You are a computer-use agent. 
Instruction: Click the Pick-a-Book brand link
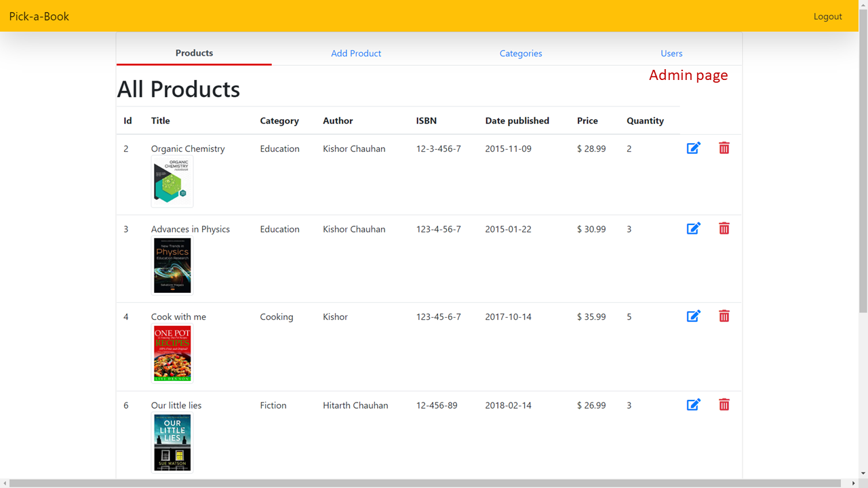(x=39, y=16)
